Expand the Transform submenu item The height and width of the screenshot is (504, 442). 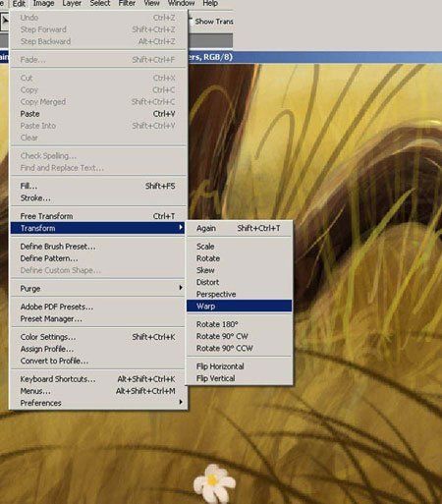(x=97, y=228)
